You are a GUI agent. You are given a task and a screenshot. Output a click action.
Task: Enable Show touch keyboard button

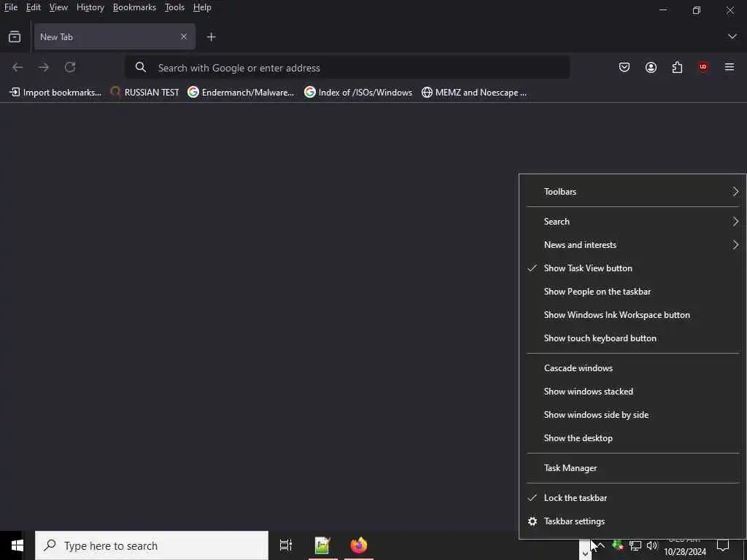(632, 338)
